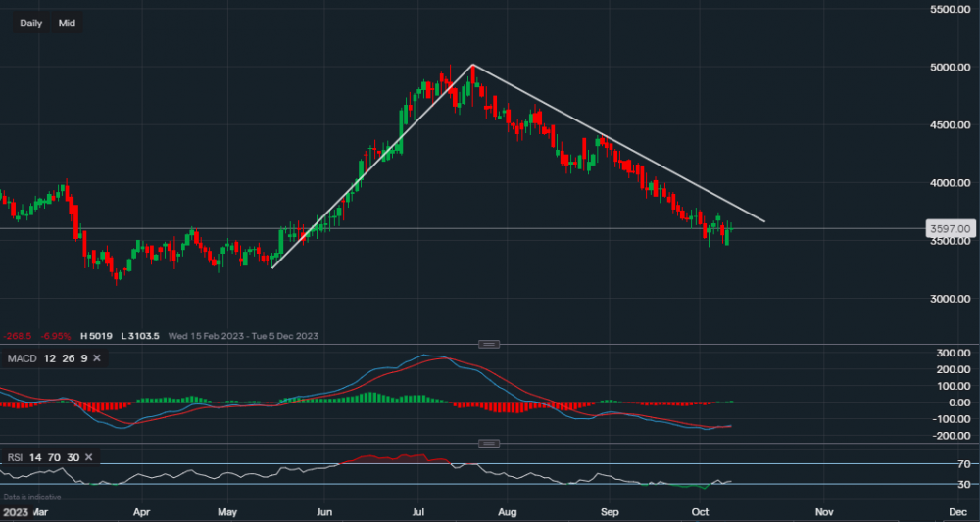Close the RSI indicator panel

[89, 457]
